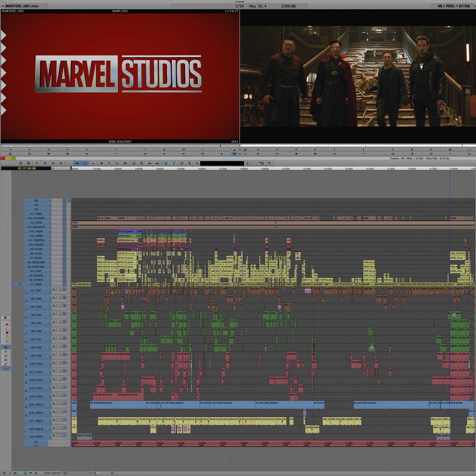
Task: Click the source/record mode icon in left palette
Action: pos(6,347)
